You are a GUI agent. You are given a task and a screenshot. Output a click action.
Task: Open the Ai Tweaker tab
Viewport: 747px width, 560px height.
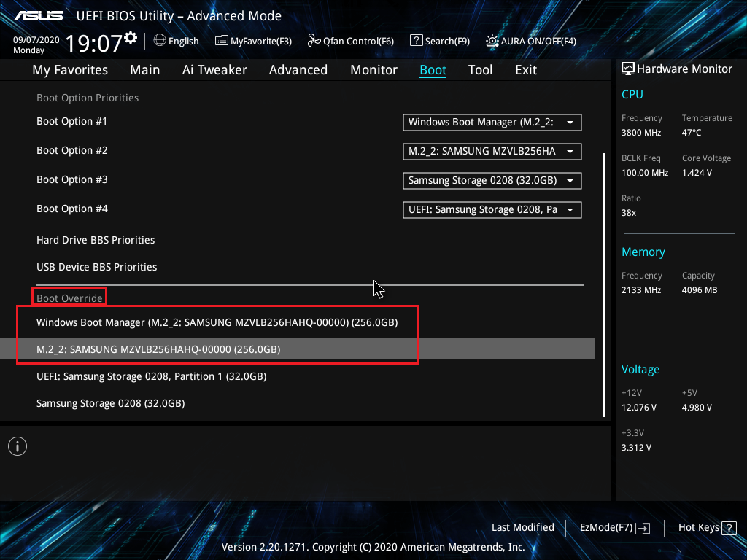tap(214, 70)
